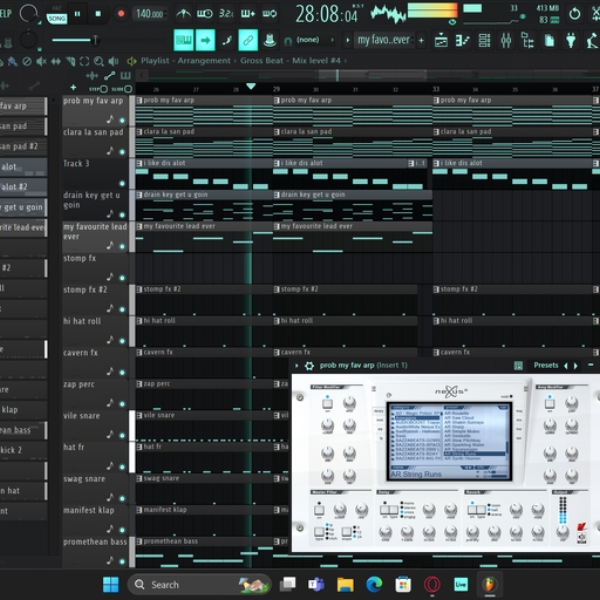Open the 'my favo..ever' pattern selector
The image size is (600, 600).
pyautogui.click(x=384, y=40)
